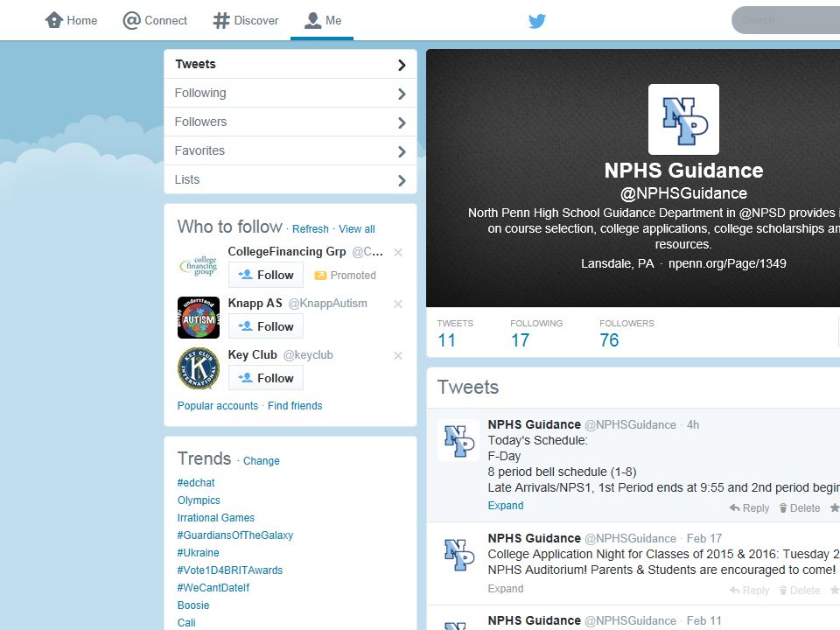
Task: Click the Feb 17 tweet timestamp
Action: click(x=703, y=538)
